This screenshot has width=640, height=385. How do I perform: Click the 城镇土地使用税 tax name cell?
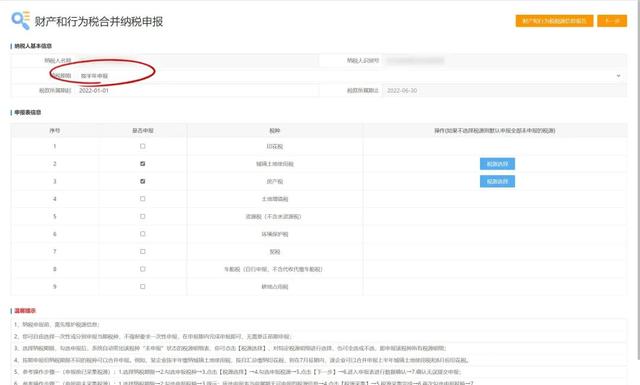(x=275, y=164)
